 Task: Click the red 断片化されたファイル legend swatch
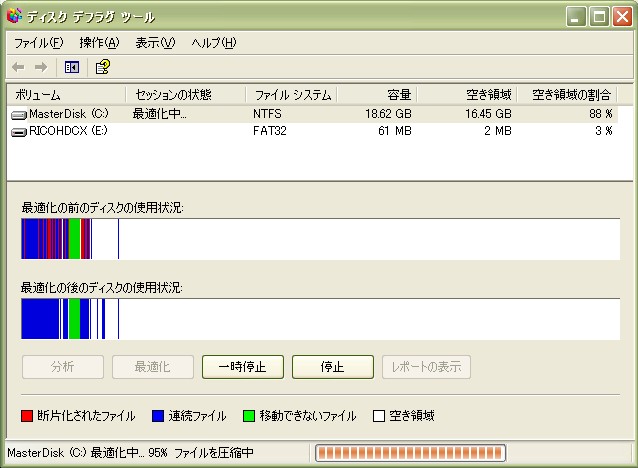(27, 416)
